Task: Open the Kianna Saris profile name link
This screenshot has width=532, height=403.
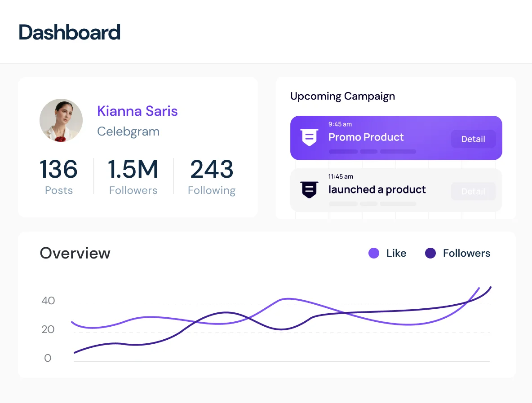Action: (137, 111)
